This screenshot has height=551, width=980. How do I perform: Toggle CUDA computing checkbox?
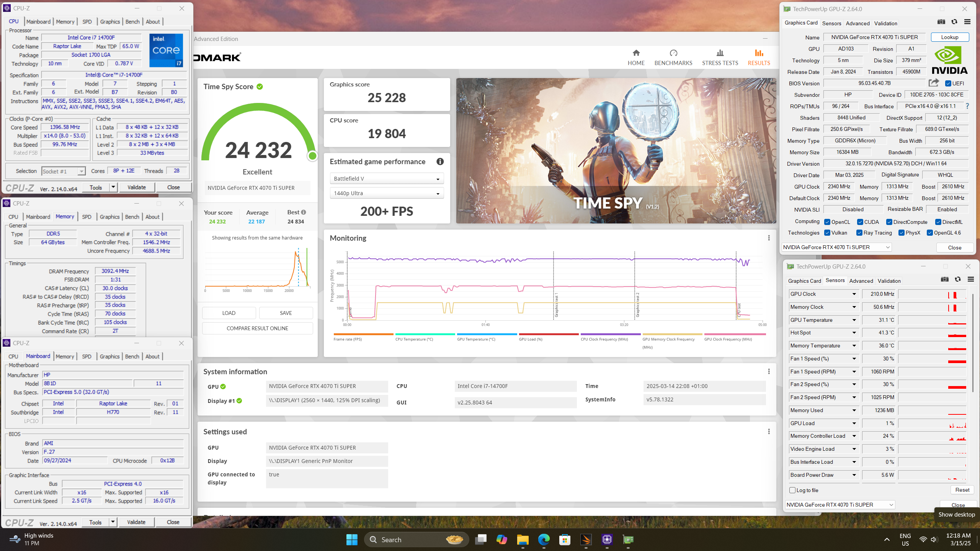(860, 222)
